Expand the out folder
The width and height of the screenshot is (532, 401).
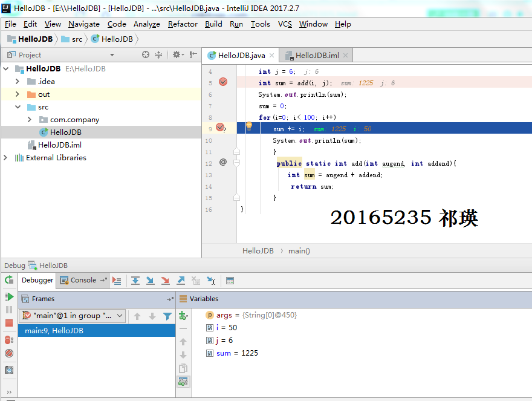point(18,94)
